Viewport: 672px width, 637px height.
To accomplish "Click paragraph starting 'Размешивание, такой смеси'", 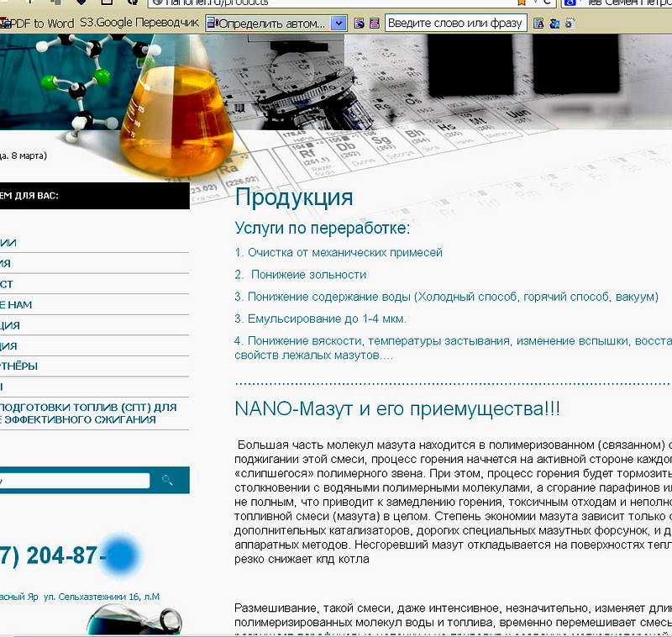I will tap(453, 619).
